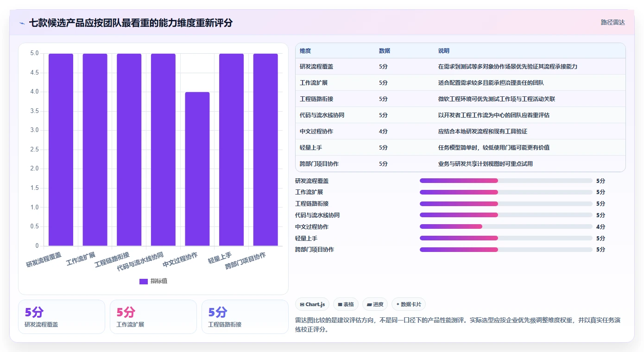644x352 pixels.
Task: Click the 轻量上手 x-axis label
Action: [x=220, y=258]
